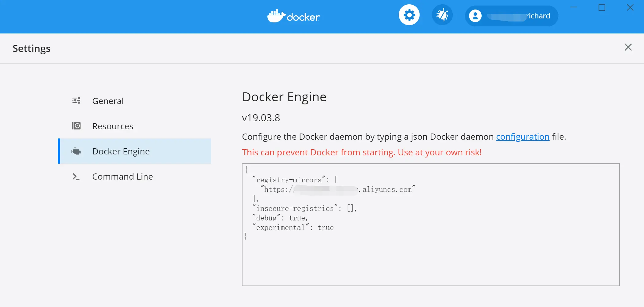Open the Resources settings tab
The image size is (644, 307).
(135, 126)
